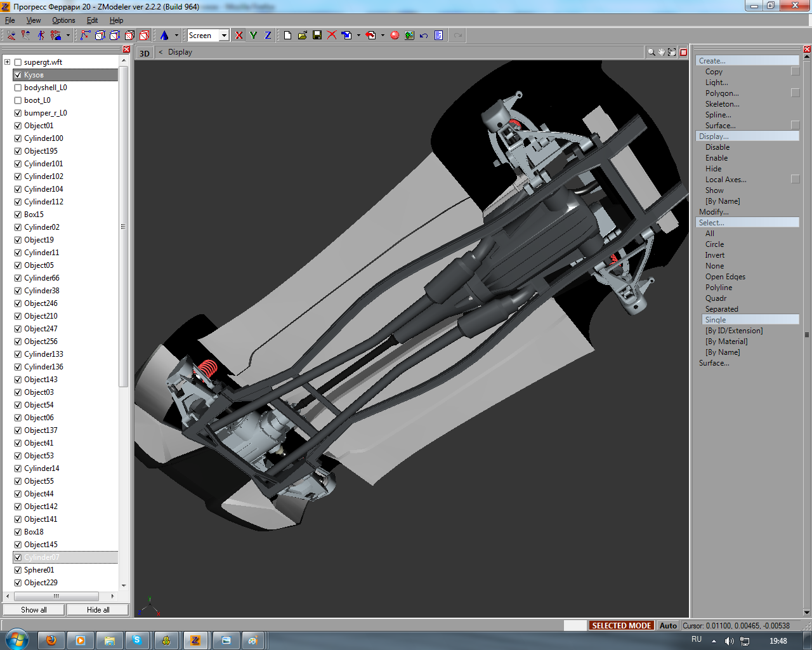Screen dimensions: 812x650
Task: Toggle the Z axis constraint
Action: tap(268, 36)
